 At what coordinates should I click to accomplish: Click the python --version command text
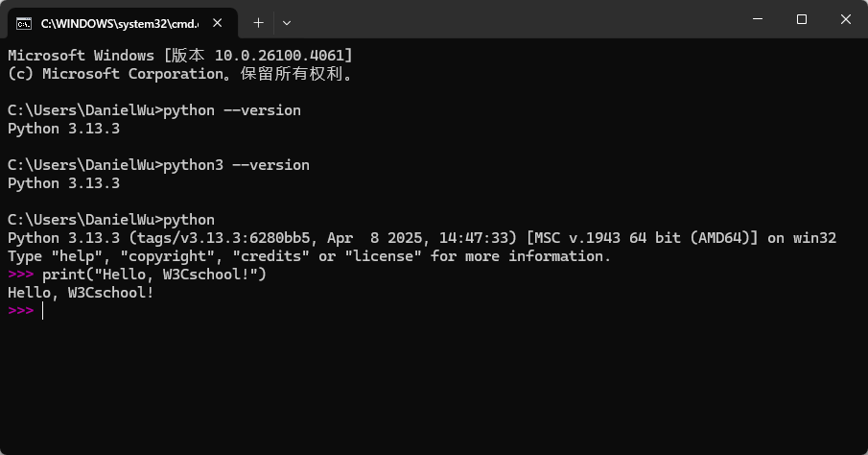pyautogui.click(x=232, y=110)
